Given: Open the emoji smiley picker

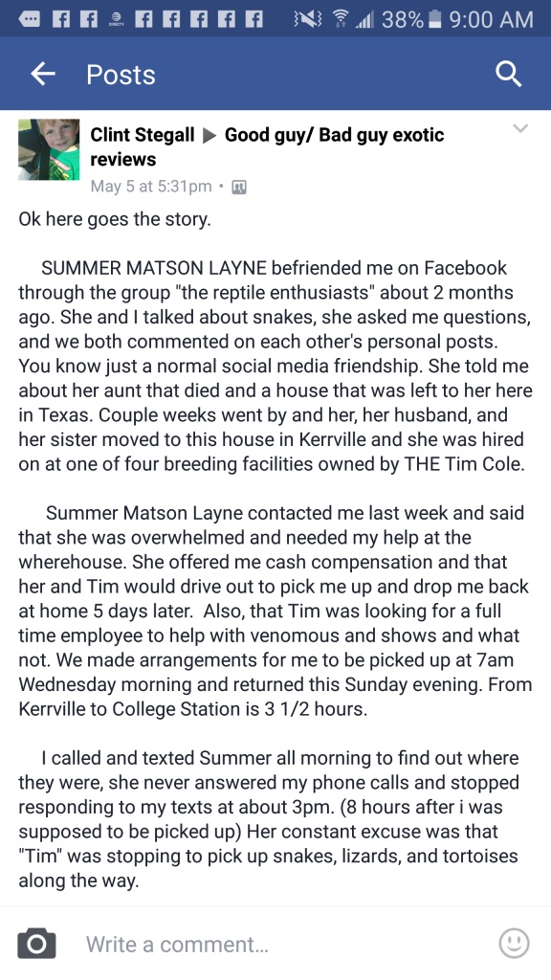Looking at the screenshot, I should [x=514, y=943].
